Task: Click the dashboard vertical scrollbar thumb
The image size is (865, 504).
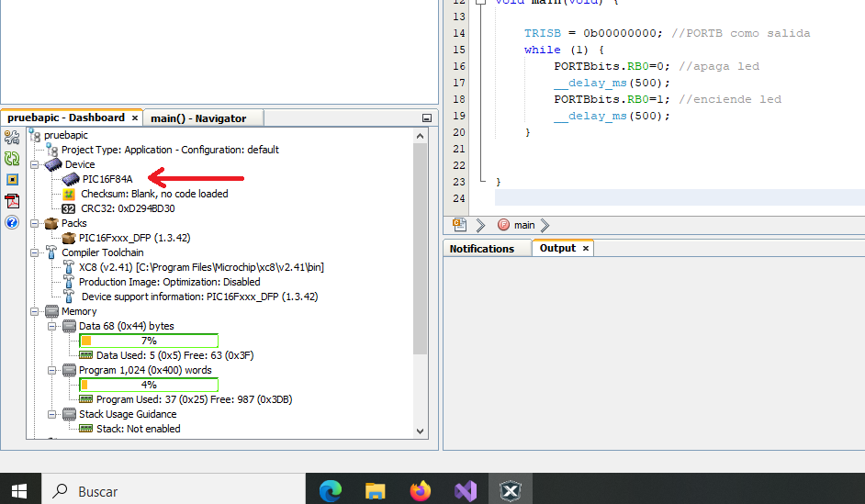Action: (x=421, y=249)
